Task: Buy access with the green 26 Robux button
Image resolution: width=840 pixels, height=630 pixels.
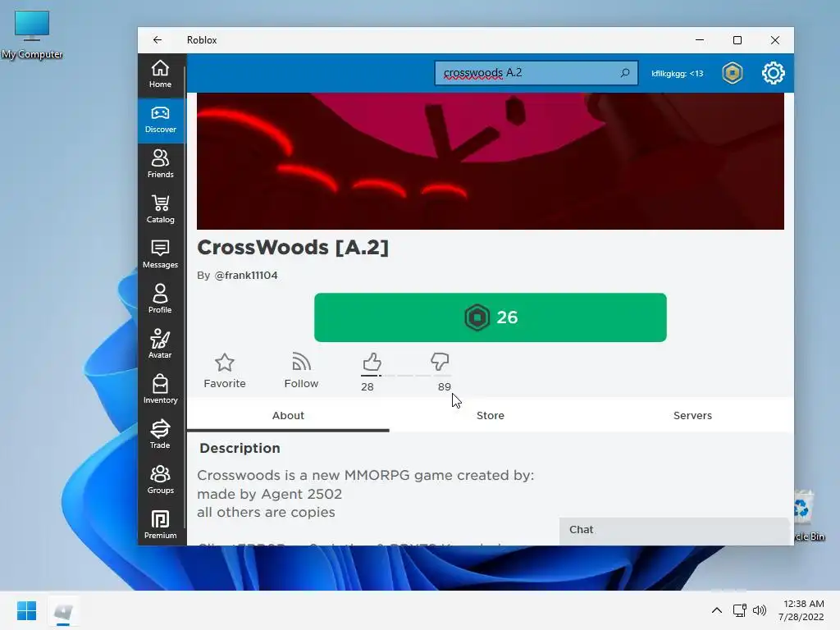Action: tap(491, 317)
